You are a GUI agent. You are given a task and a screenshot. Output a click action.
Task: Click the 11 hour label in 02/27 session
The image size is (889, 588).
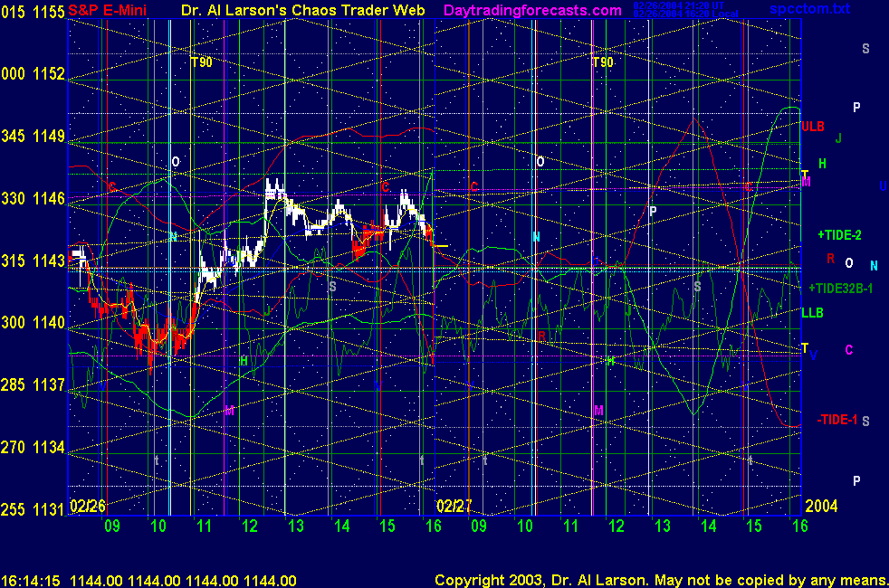(x=571, y=526)
